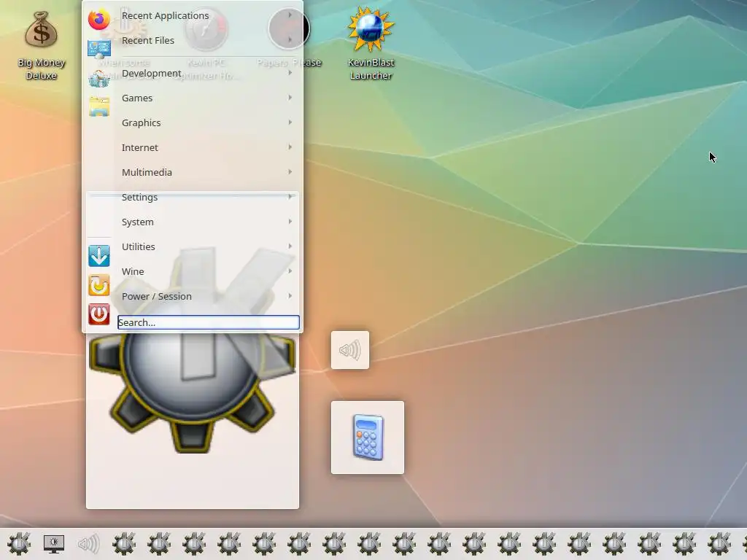This screenshot has width=747, height=560.
Task: Expand the arrow beside Development
Action: 290,73
